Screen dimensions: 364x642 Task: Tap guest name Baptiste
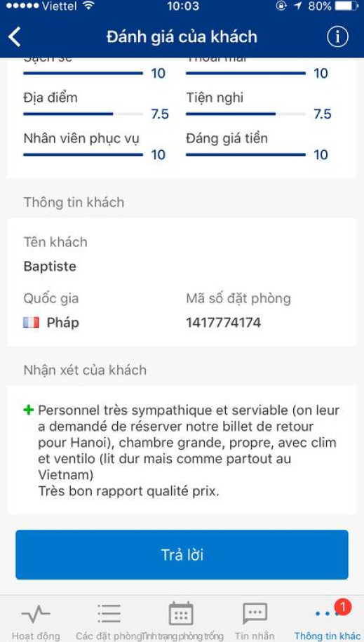50,267
